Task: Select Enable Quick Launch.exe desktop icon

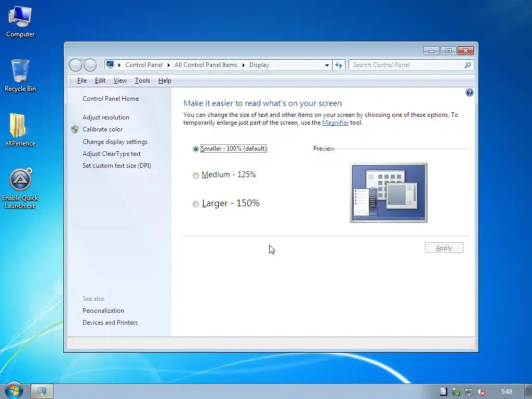Action: (20, 188)
